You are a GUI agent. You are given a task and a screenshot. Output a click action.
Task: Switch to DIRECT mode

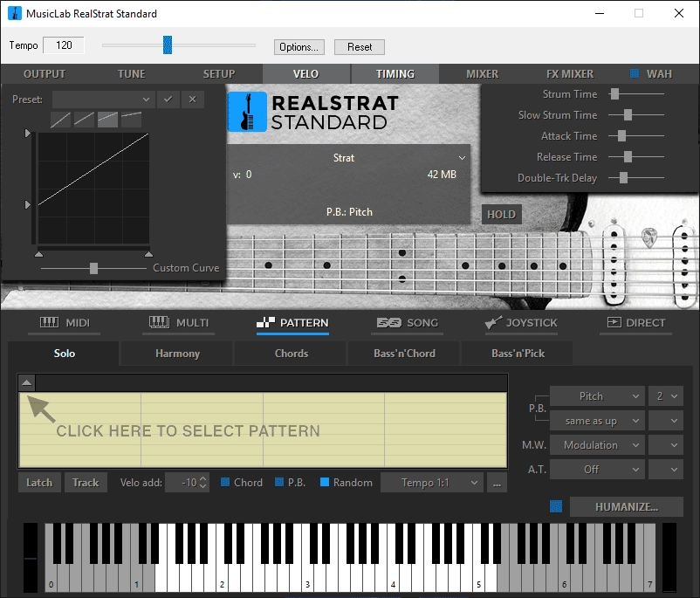pyautogui.click(x=636, y=323)
